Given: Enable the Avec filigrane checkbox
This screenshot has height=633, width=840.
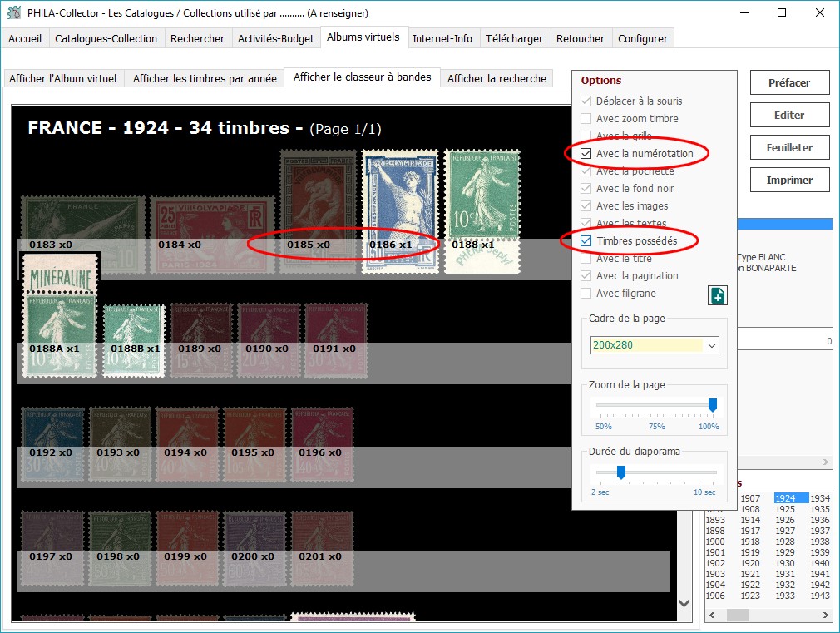Looking at the screenshot, I should 586,294.
